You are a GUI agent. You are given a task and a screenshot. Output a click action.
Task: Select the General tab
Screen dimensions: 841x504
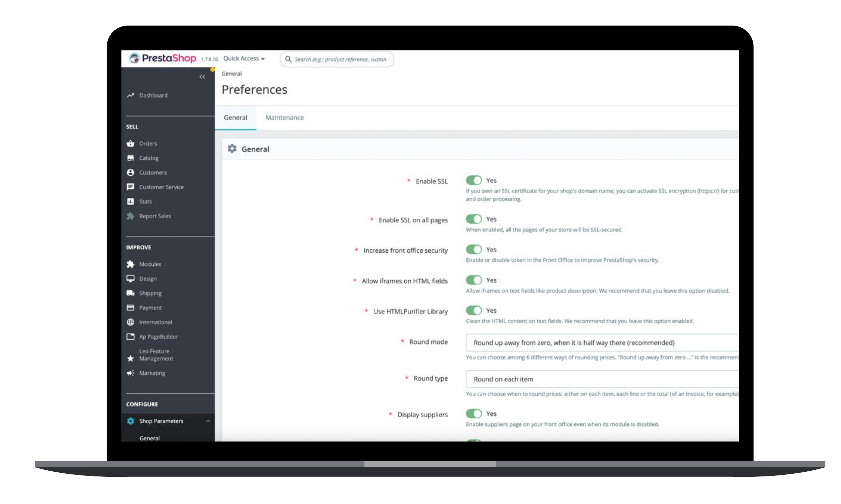point(235,118)
